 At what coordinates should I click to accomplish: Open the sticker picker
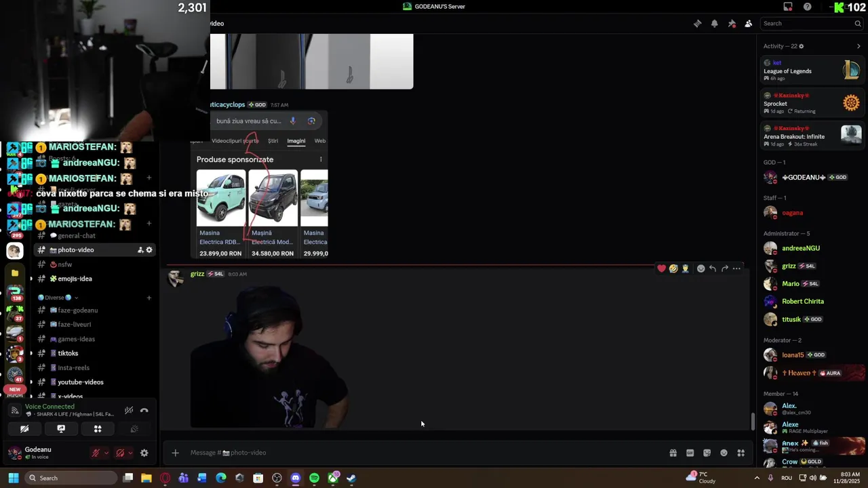pos(707,453)
